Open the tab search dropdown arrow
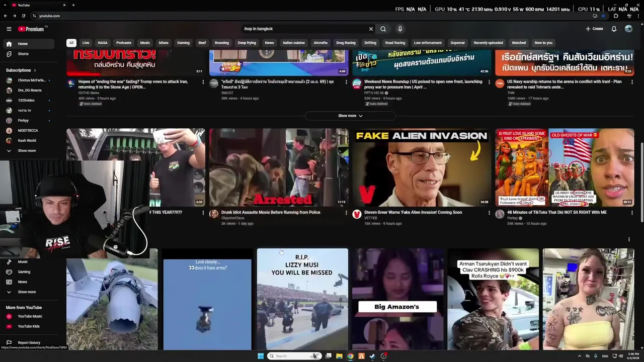 [5, 5]
